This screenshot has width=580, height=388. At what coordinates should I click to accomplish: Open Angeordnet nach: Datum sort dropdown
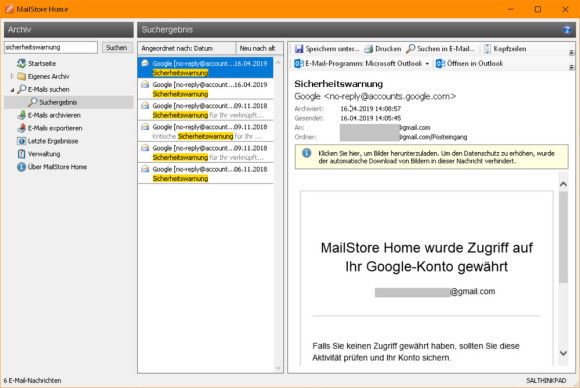[x=187, y=48]
